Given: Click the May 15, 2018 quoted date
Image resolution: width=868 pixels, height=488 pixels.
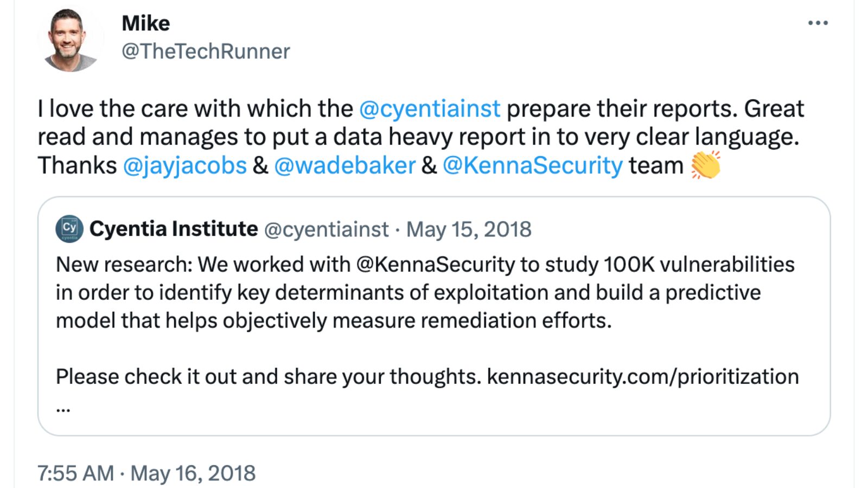Looking at the screenshot, I should [x=469, y=229].
